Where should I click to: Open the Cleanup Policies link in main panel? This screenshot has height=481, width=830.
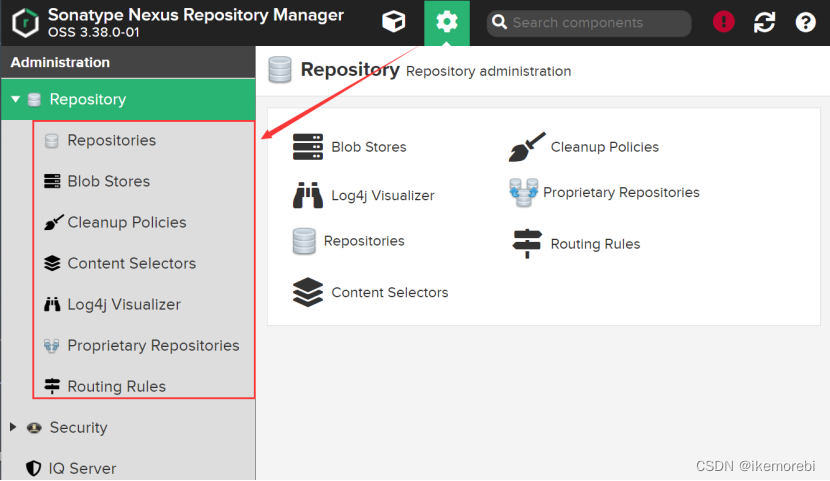click(x=605, y=147)
